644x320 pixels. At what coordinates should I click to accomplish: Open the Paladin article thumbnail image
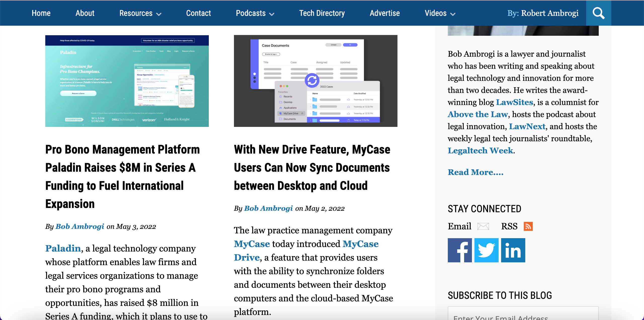(x=127, y=81)
